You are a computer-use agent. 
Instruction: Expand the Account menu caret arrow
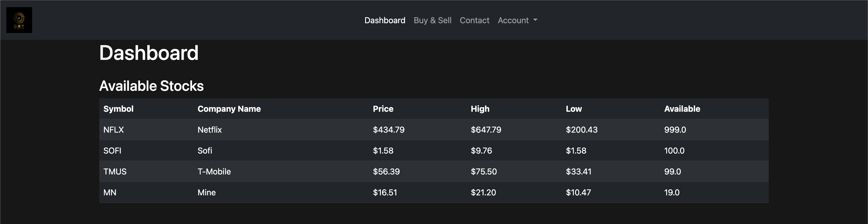point(536,21)
